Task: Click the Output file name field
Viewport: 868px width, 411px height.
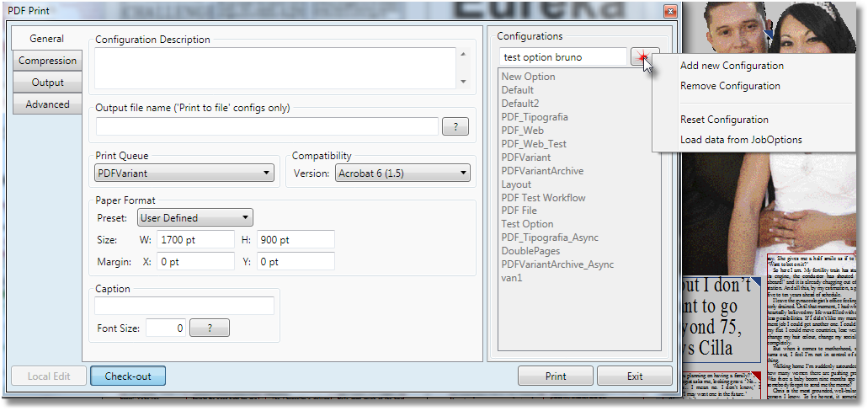Action: tap(267, 126)
